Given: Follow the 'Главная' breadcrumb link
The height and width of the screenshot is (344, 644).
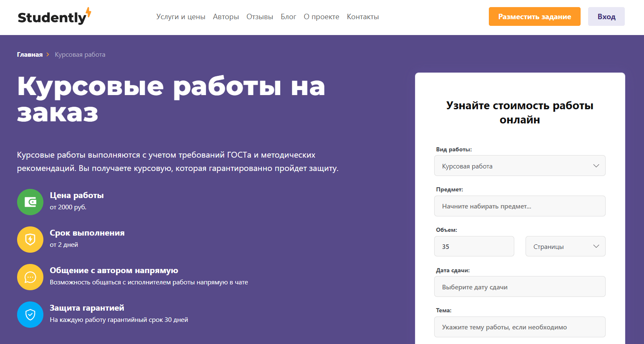Looking at the screenshot, I should pyautogui.click(x=30, y=55).
